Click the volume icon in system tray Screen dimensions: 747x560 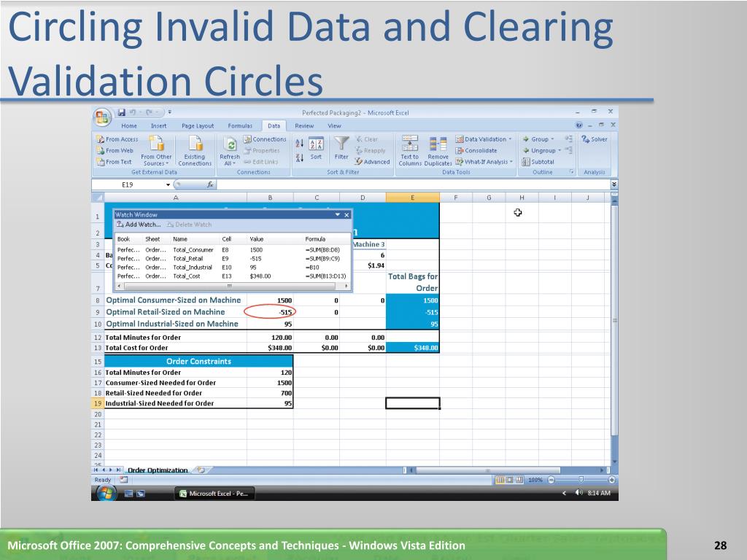(578, 493)
